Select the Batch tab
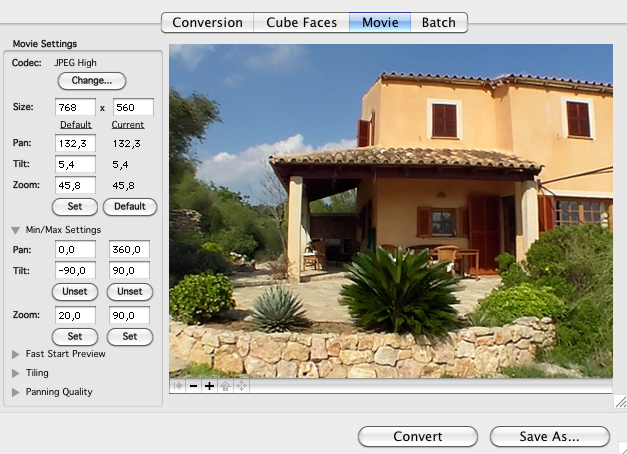Viewport: 627px width, 454px height. coord(439,22)
